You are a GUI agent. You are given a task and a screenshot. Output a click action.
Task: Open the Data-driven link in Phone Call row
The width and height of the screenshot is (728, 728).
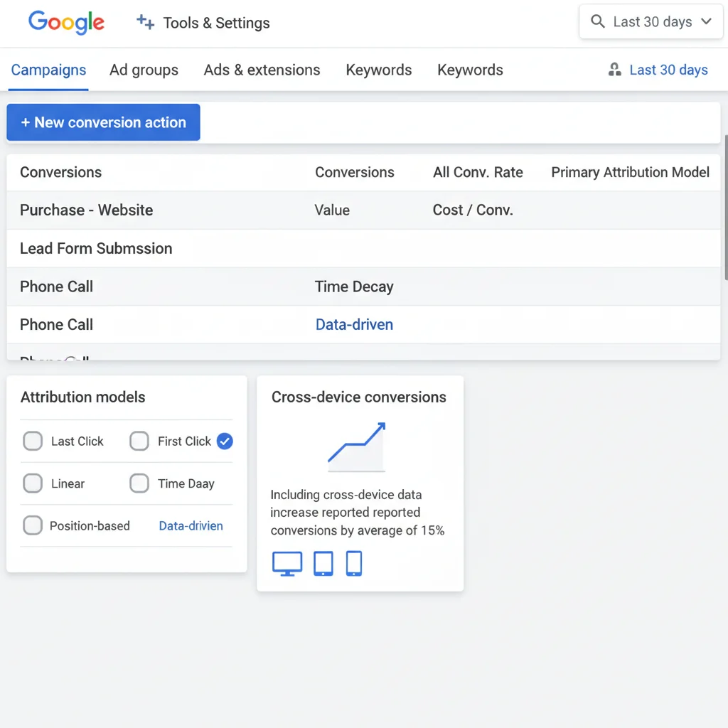tap(354, 324)
